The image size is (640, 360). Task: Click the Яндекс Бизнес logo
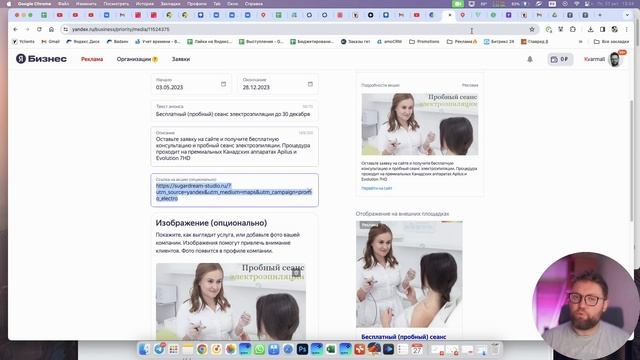click(41, 59)
